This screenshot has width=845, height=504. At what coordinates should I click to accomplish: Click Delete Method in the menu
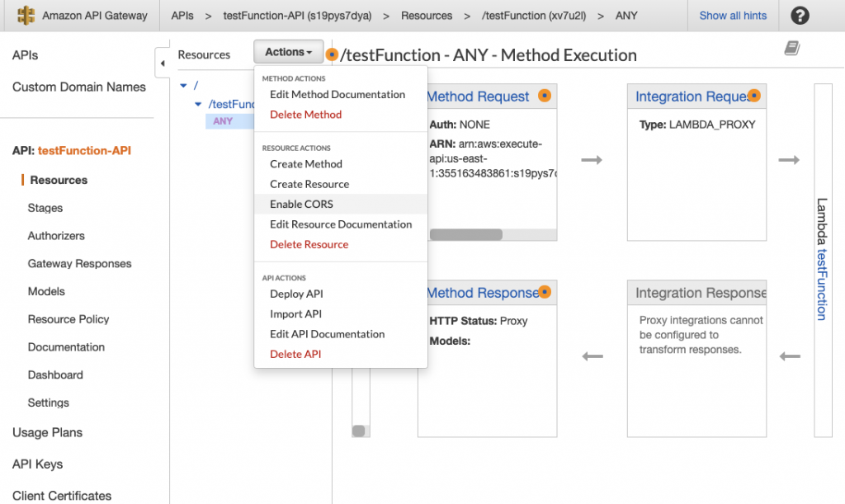coord(305,115)
